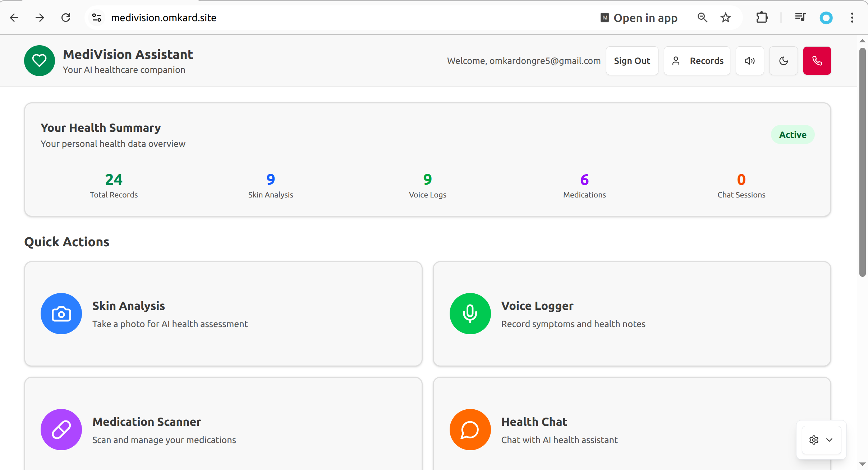
Task: Click the page vertical scrollbar thumb
Action: (862, 162)
